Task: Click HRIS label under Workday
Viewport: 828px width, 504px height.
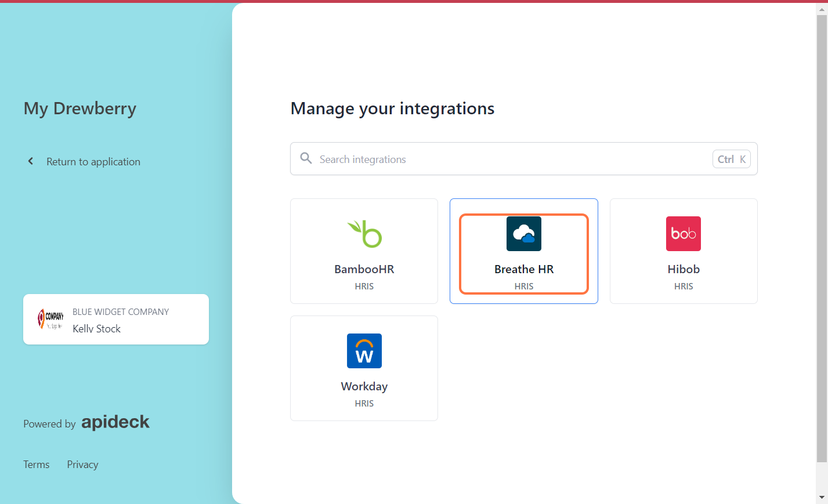Action: tap(364, 404)
